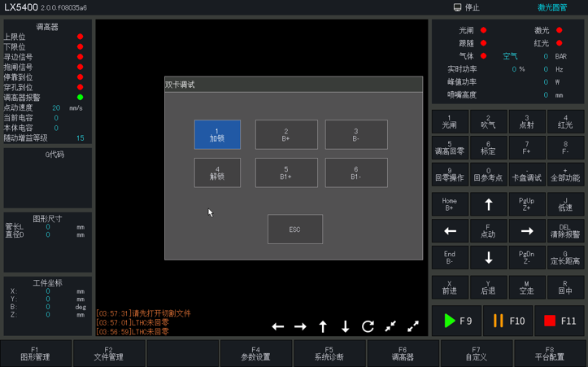Click the pan down arrow in the view toolbar
588x367 pixels.
pos(346,326)
